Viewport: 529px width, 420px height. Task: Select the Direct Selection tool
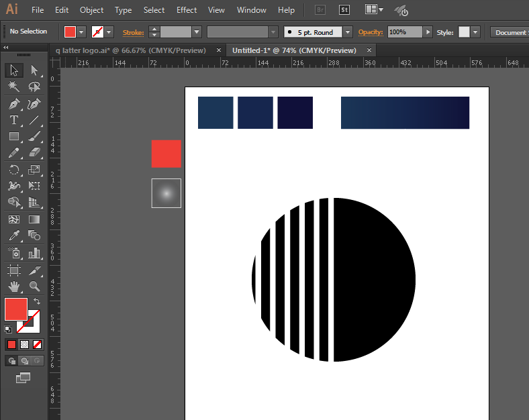34,70
